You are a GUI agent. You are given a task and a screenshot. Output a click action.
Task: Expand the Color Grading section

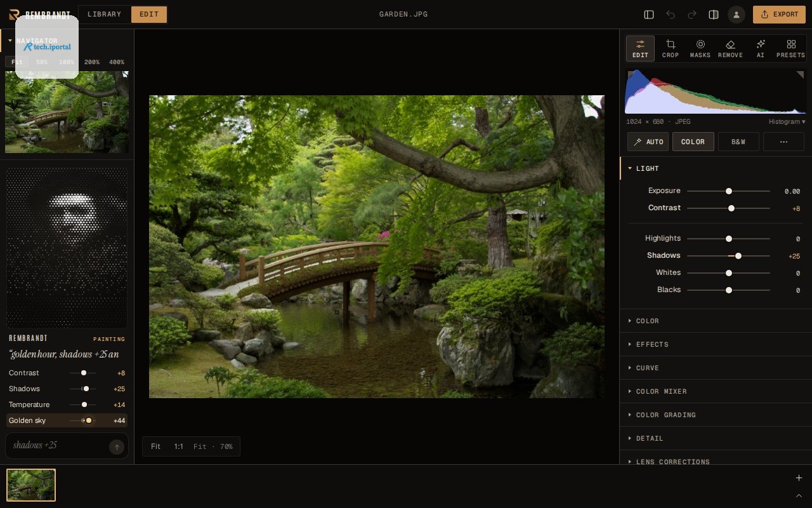pos(716,415)
